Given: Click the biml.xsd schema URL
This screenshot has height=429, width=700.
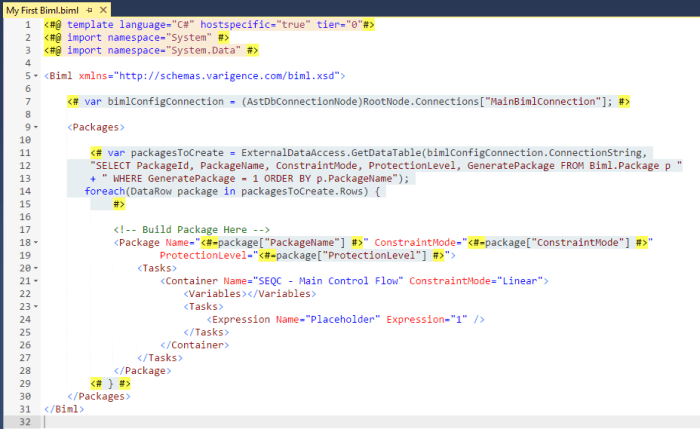Looking at the screenshot, I should [227, 76].
